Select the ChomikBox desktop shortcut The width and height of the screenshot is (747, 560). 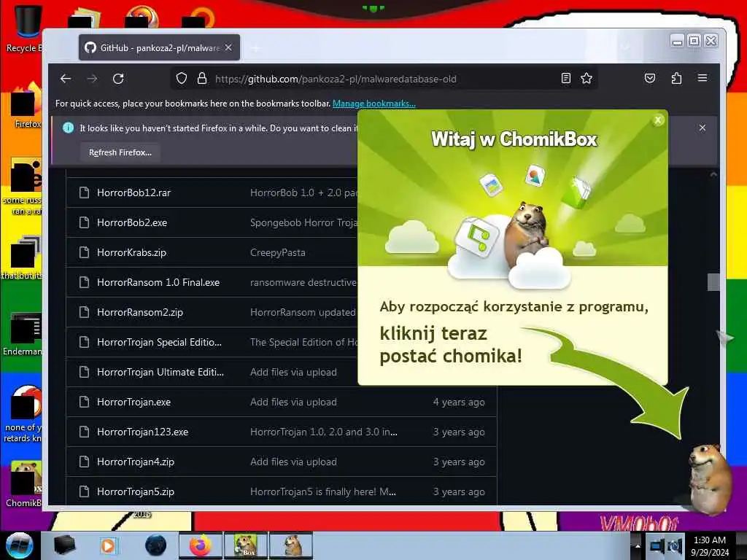(x=24, y=484)
